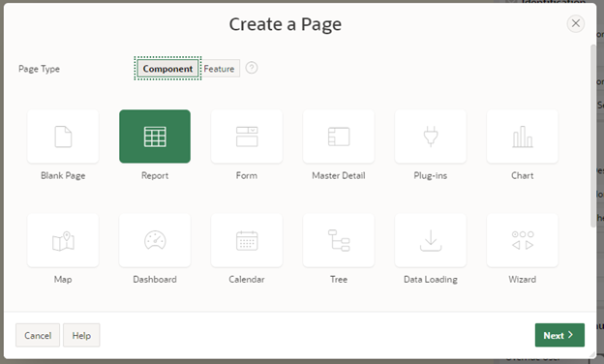Cancel the Create a Page dialog

[x=38, y=335]
